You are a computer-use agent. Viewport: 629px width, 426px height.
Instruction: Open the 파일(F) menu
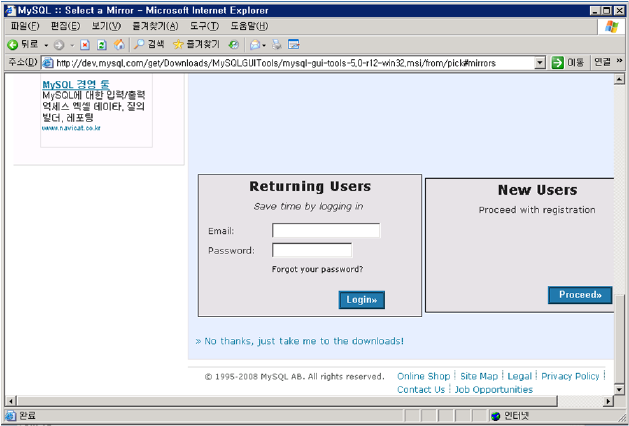point(25,26)
